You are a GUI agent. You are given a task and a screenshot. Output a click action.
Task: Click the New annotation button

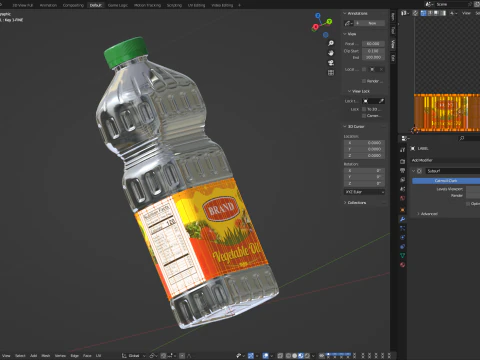370,23
